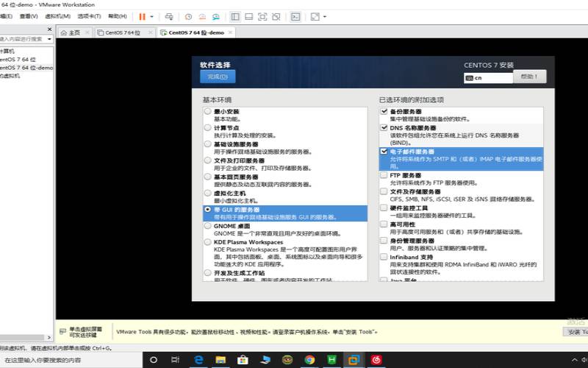Image resolution: width=588 pixels, height=368 pixels.
Task: Check the FTP 服务器 checkbox
Action: [x=384, y=175]
